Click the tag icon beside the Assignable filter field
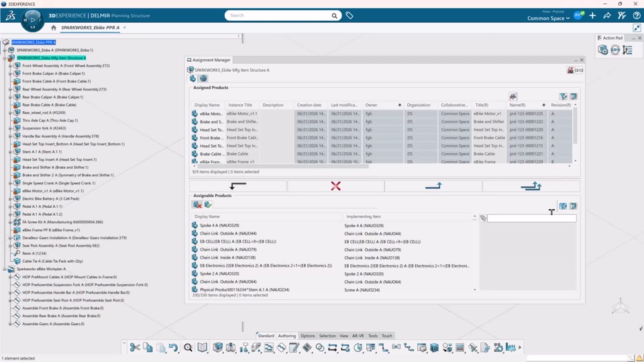This screenshot has height=362, width=644. point(483,219)
